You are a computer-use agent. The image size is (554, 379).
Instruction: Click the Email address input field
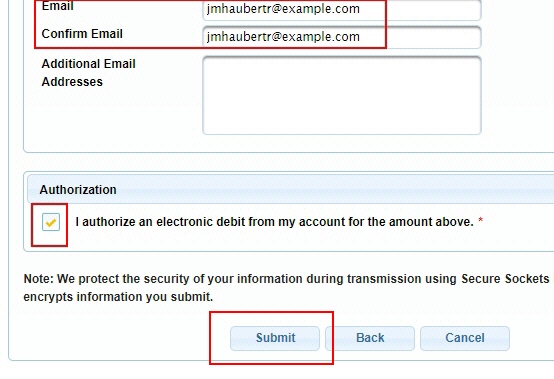(342, 10)
